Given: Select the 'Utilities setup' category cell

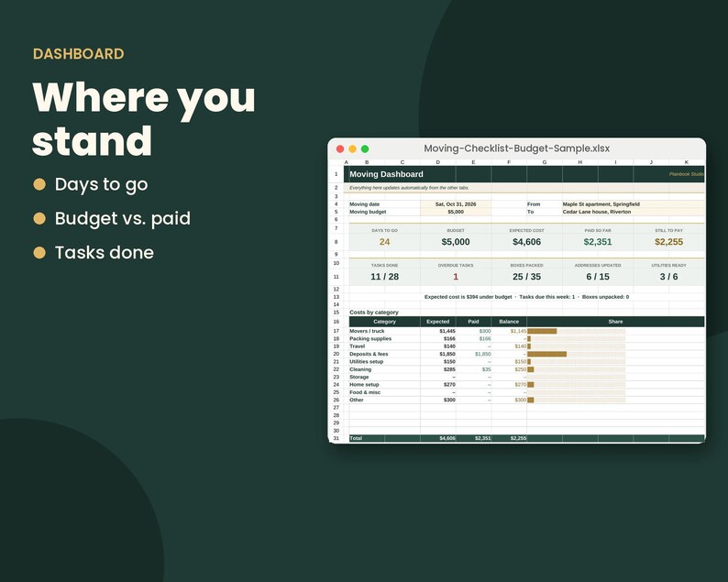Looking at the screenshot, I should 384,361.
